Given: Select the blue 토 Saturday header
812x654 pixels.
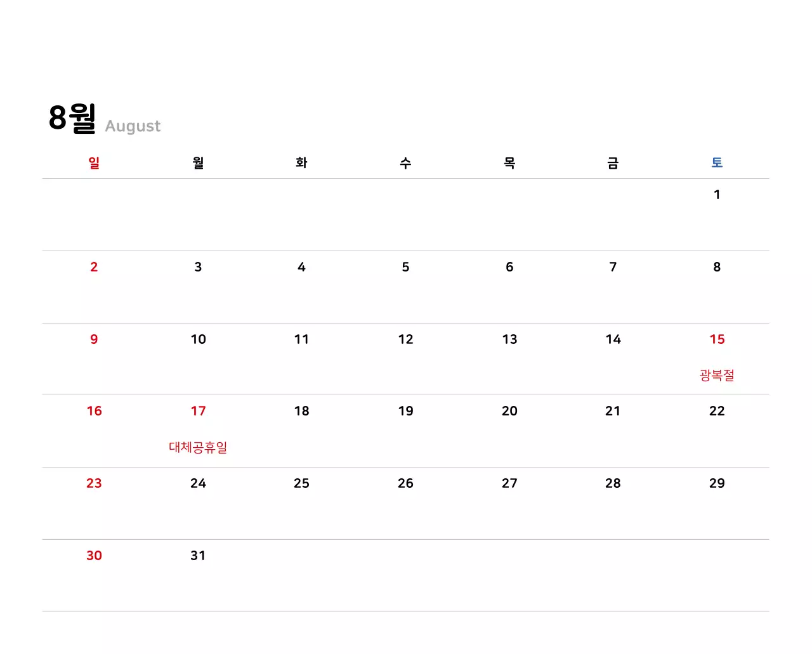Looking at the screenshot, I should [717, 163].
